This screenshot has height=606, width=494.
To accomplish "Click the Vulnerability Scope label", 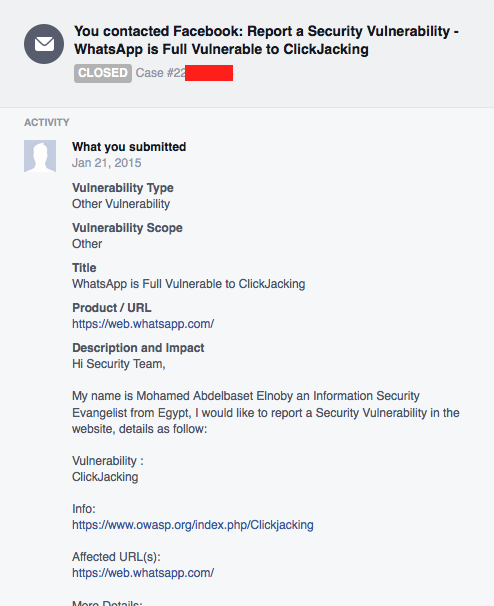I will (127, 228).
